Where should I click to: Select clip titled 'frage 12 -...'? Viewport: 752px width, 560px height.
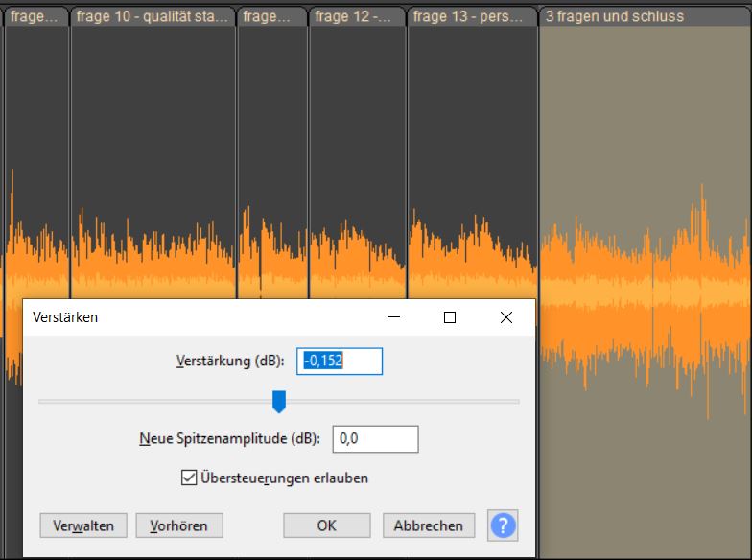coord(357,17)
